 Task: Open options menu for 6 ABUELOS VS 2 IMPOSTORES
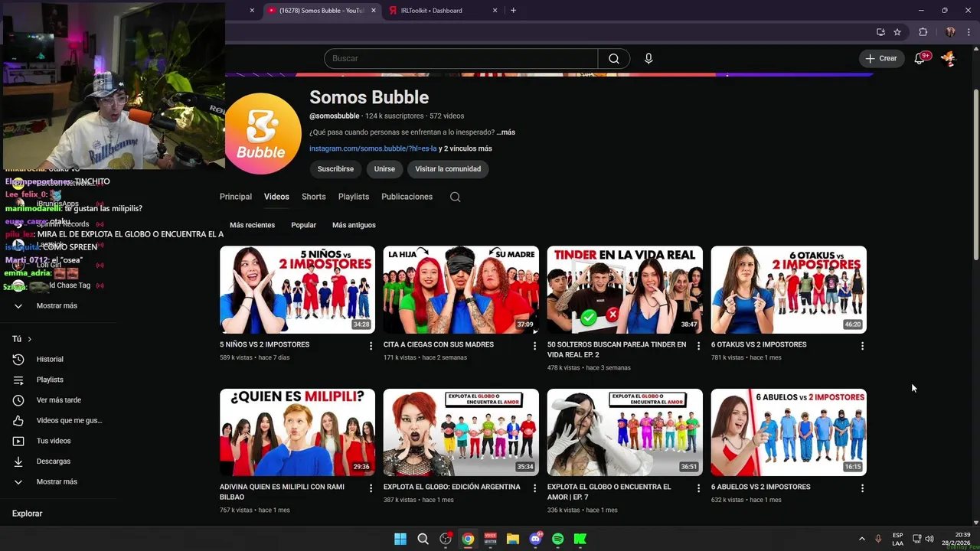coord(862,488)
